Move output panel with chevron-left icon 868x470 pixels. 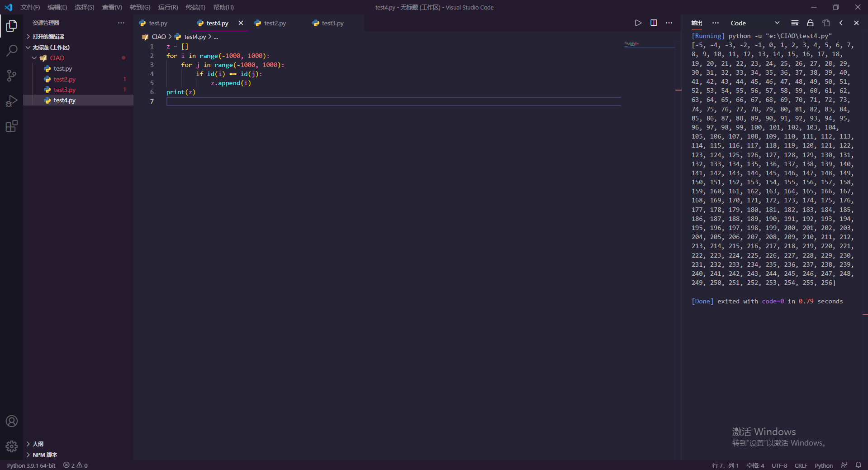[x=841, y=23]
